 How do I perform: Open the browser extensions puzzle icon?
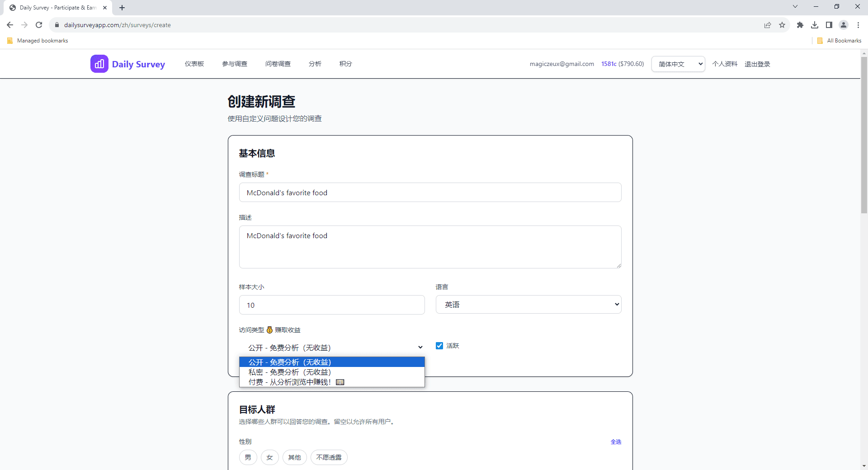(800, 25)
